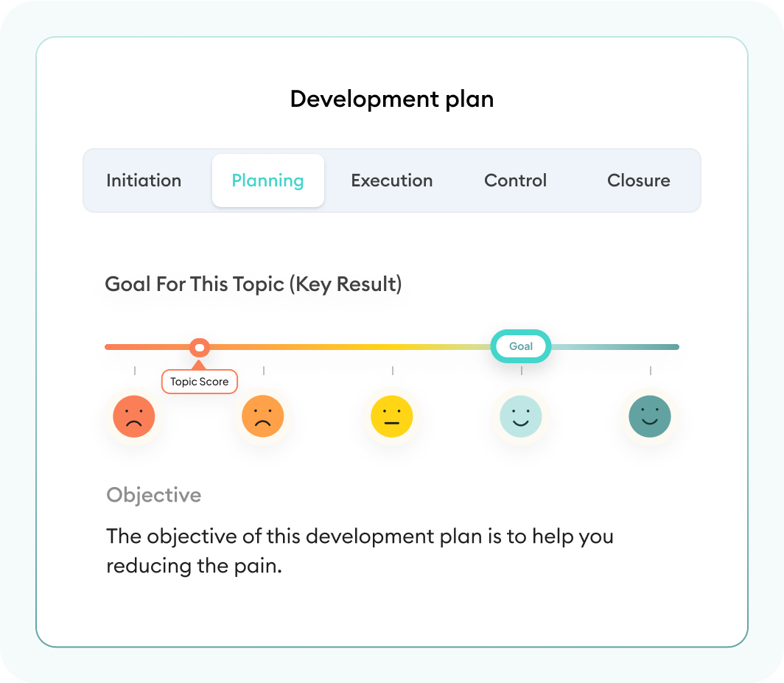Click the Goal marker on the slider

(521, 346)
